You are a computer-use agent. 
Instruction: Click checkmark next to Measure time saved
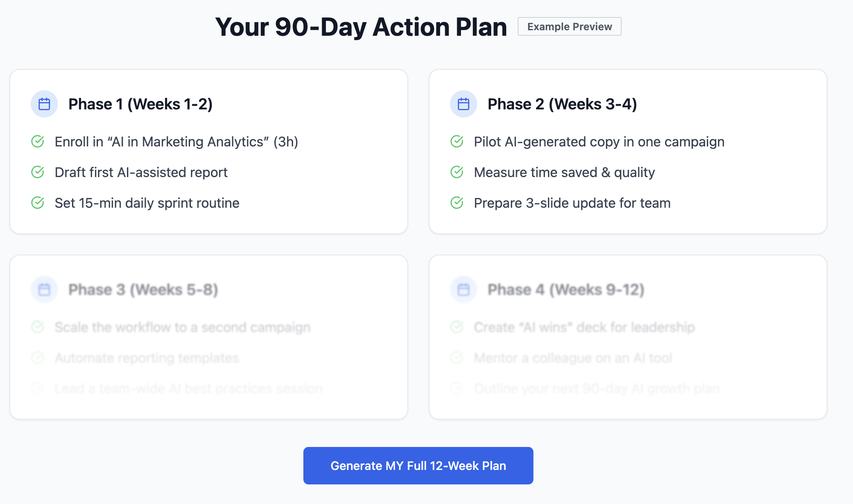point(457,172)
